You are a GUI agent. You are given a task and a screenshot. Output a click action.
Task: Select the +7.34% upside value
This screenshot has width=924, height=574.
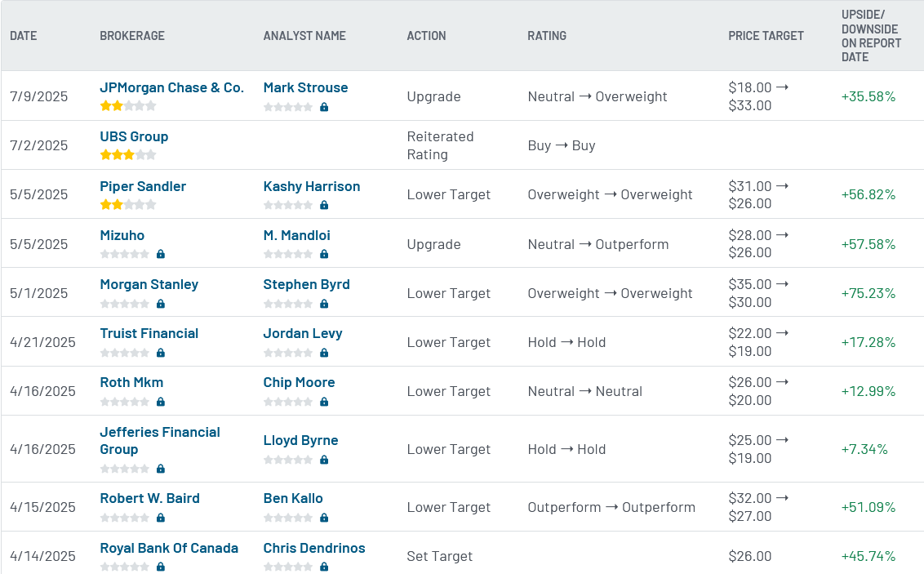pos(864,450)
